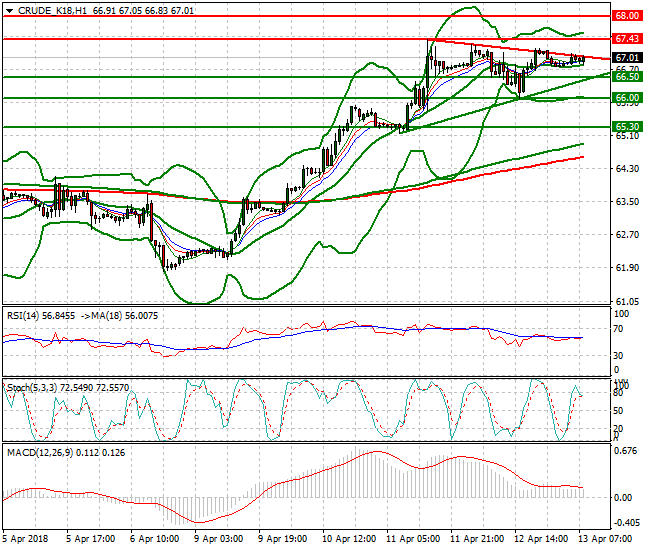This screenshot has width=650, height=550.
Task: Click the RSI scale level 70
Action: 618,329
